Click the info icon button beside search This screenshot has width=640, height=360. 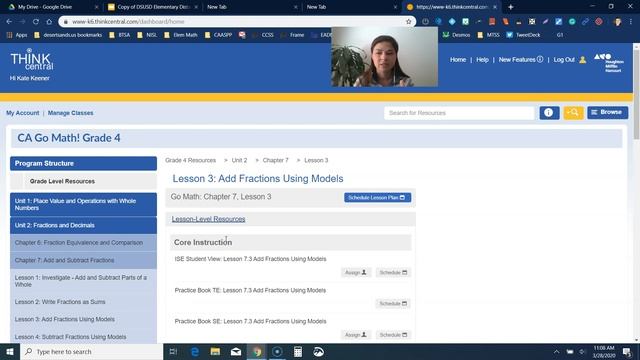(x=549, y=113)
